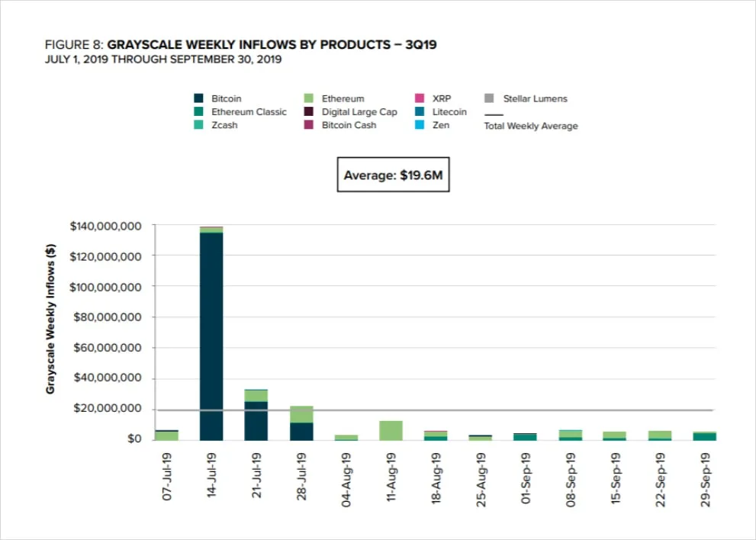The width and height of the screenshot is (756, 540).
Task: Click the Ethereum Classic legend swatch
Action: 198,112
